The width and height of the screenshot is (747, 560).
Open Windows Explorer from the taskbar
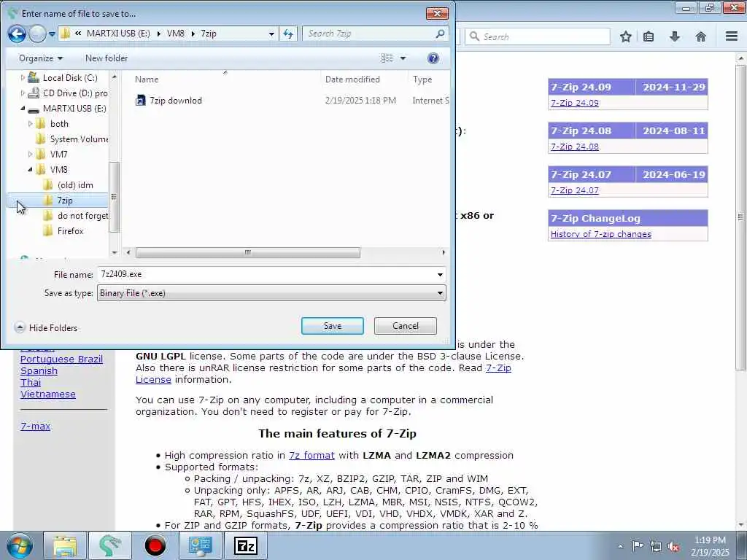pos(65,545)
